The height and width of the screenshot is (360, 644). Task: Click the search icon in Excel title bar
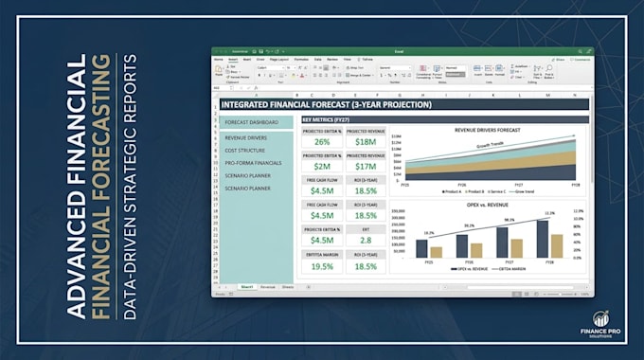pos(580,51)
